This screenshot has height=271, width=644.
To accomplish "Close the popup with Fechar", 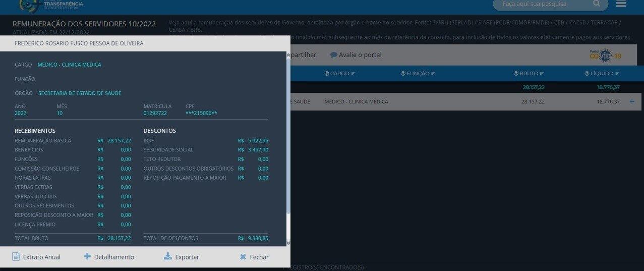I will point(254,257).
